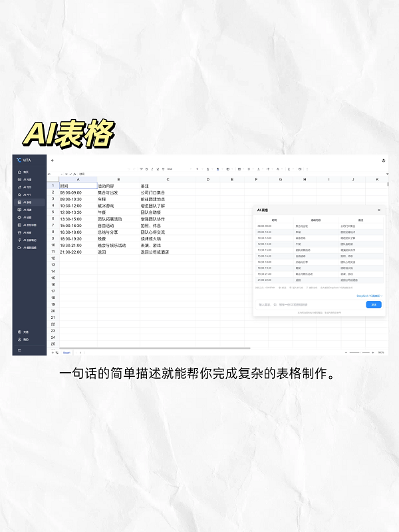Select column C header
Screen dimensions: 399x532
pos(168,179)
